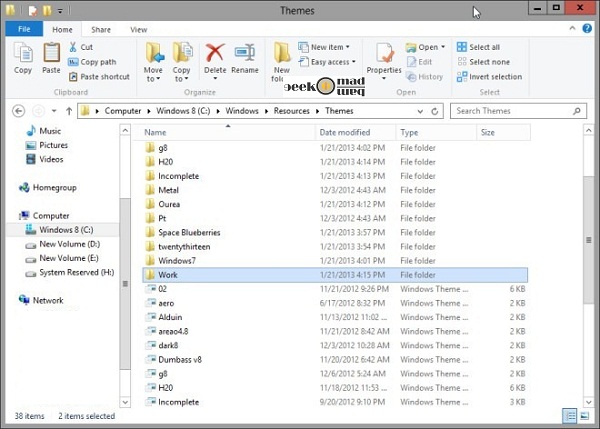Sort by the Type column header
Image resolution: width=600 pixels, height=429 pixels.
[x=436, y=132]
